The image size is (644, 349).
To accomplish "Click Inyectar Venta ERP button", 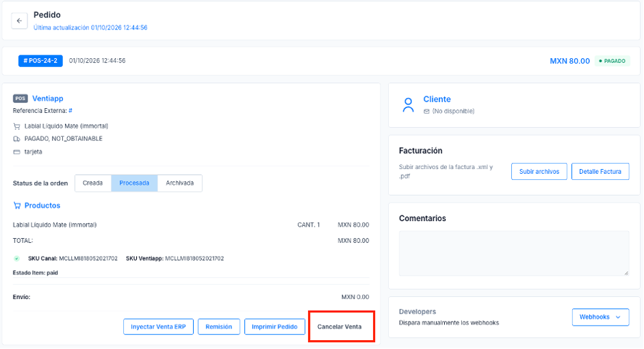I will [159, 327].
